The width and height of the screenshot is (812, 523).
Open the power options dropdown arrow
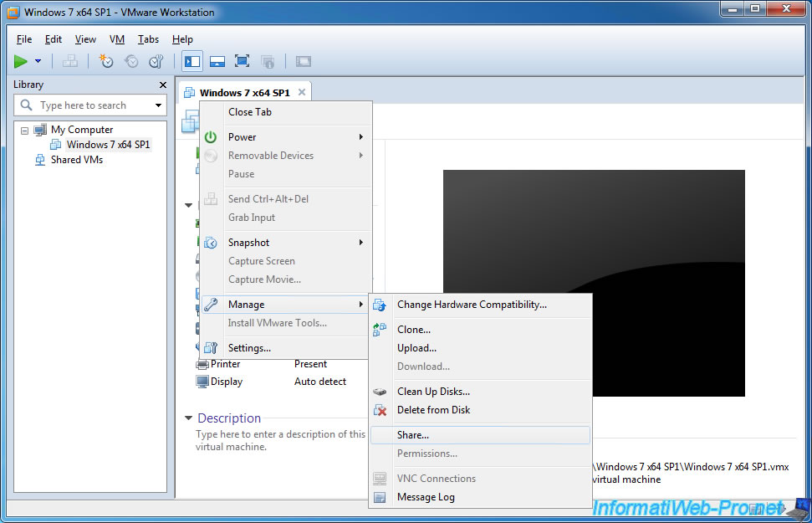coord(38,61)
